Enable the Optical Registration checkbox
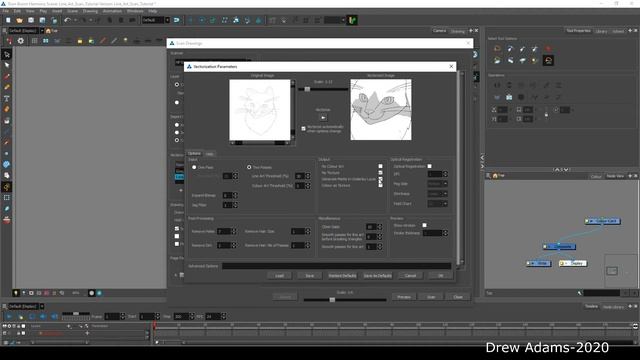This screenshot has height=360, width=640. point(429,166)
